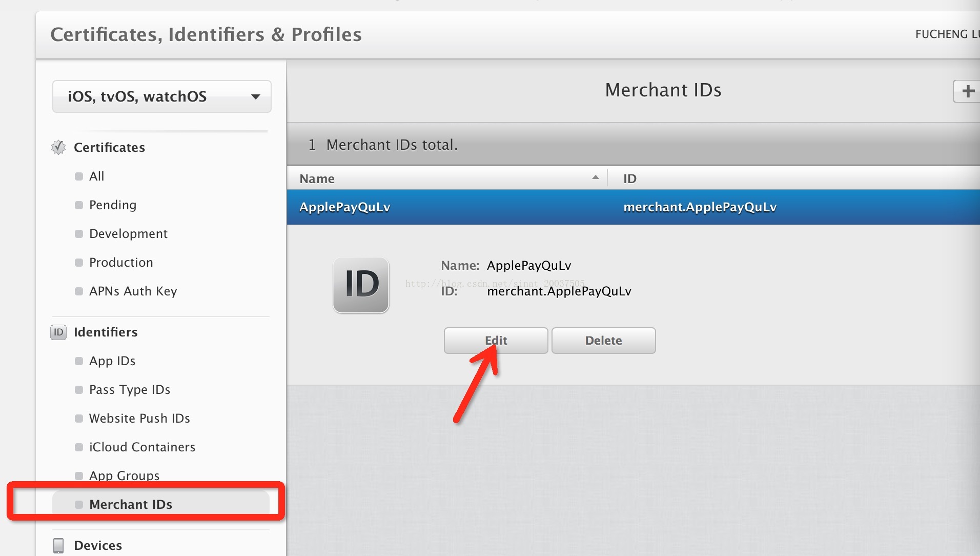
Task: Open Website Push IDs in sidebar
Action: [x=139, y=418]
